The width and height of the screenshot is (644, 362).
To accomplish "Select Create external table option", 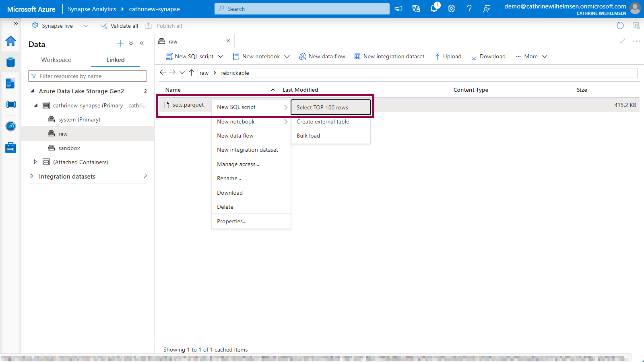I will (323, 121).
